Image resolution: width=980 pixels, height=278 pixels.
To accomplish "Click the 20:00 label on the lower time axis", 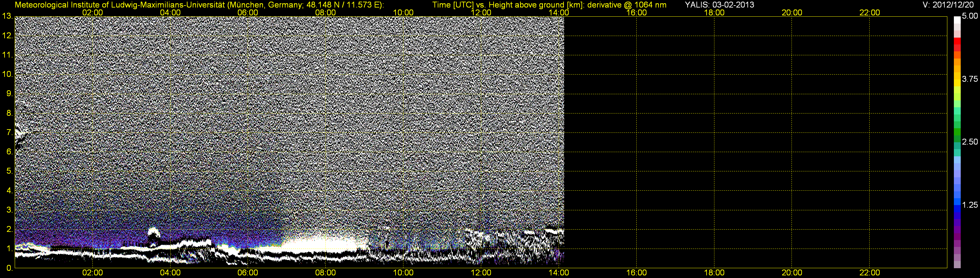I will click(x=792, y=273).
